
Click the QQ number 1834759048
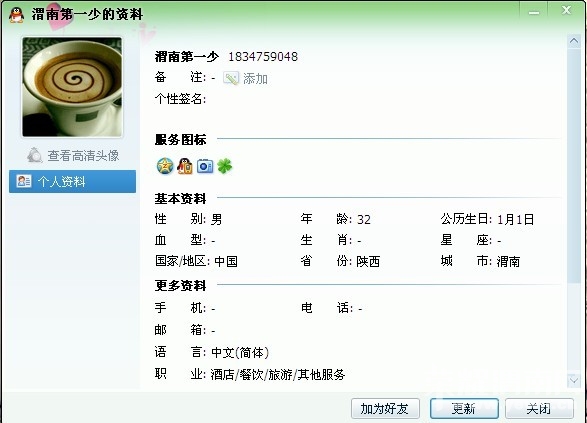263,57
